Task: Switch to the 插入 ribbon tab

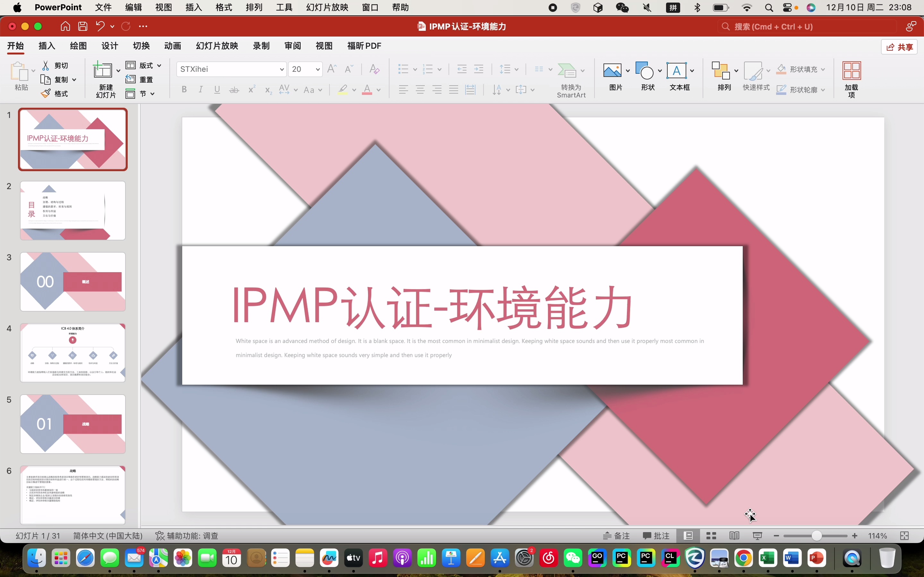Action: [46, 46]
